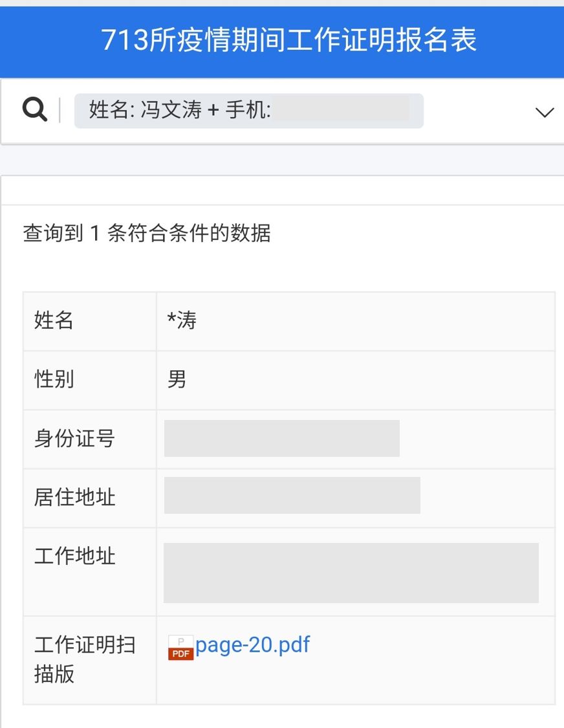
Task: Tap the masked 身份证号 field
Action: point(281,438)
